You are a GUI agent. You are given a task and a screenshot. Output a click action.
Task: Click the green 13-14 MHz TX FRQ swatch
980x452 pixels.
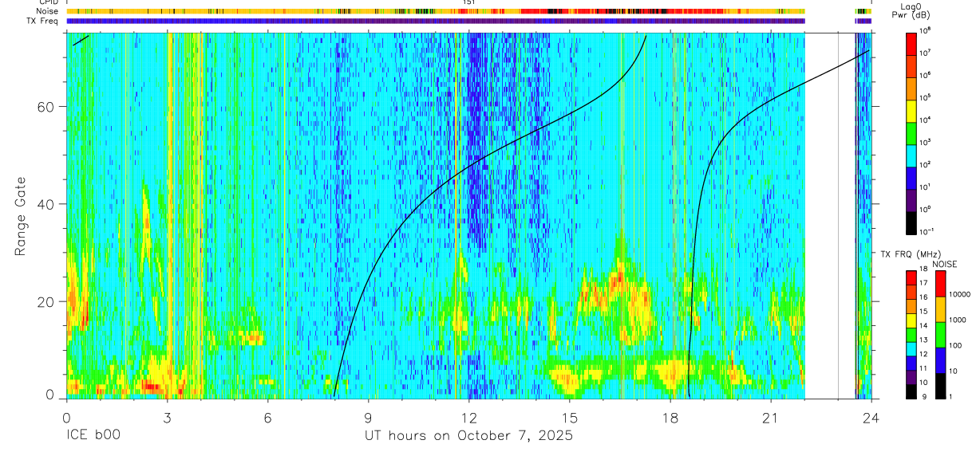[911, 335]
